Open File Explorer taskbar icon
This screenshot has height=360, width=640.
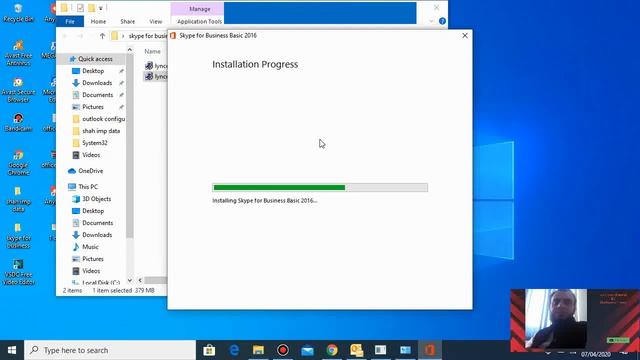click(x=258, y=350)
